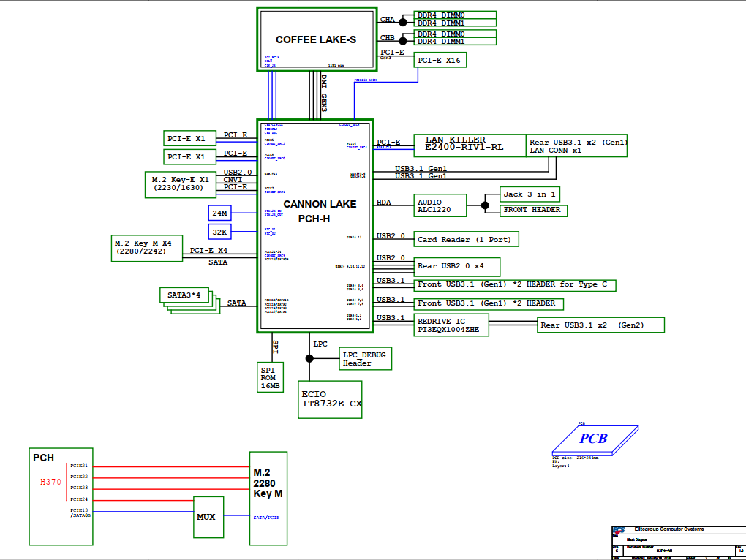This screenshot has height=560, width=746.
Task: Select the M.2 Key-E X1 (2230/1630) block
Action: 181,184
